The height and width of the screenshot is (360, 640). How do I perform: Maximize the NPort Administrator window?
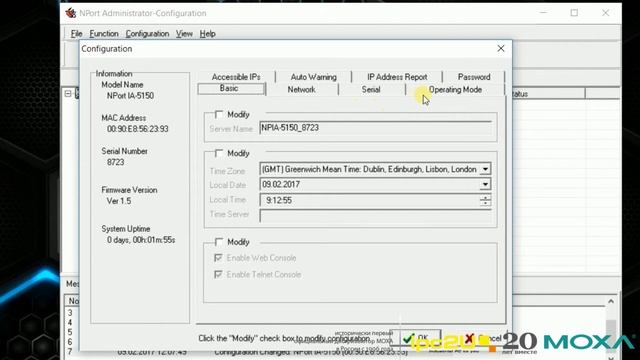tap(574, 13)
